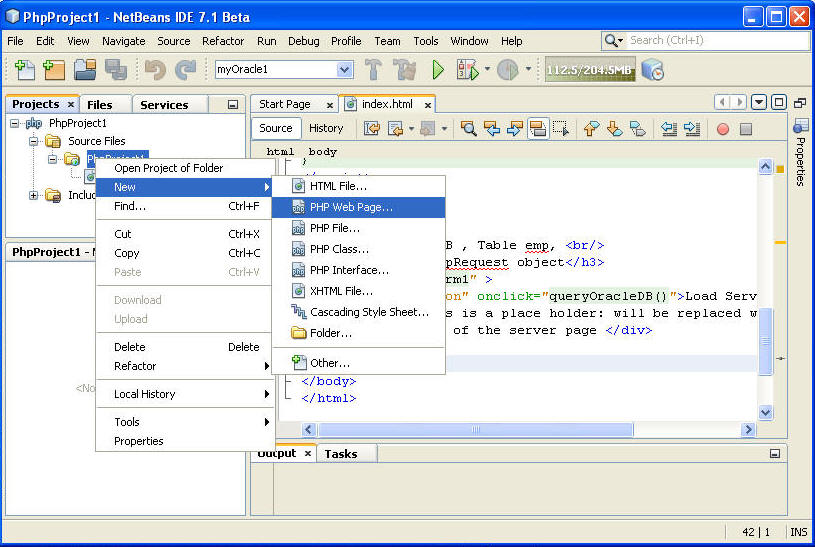Toggle Bookmark icon in editor toolbar
815x547 pixels.
638,128
